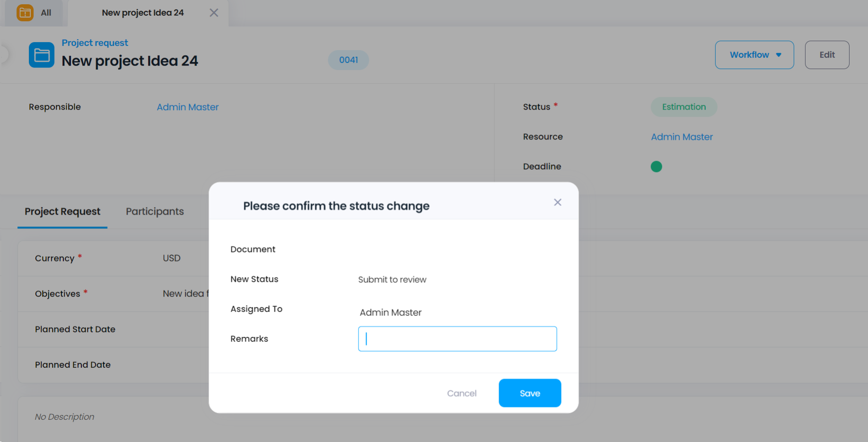This screenshot has width=868, height=442.
Task: Switch to the Participants tab
Action: 155,211
